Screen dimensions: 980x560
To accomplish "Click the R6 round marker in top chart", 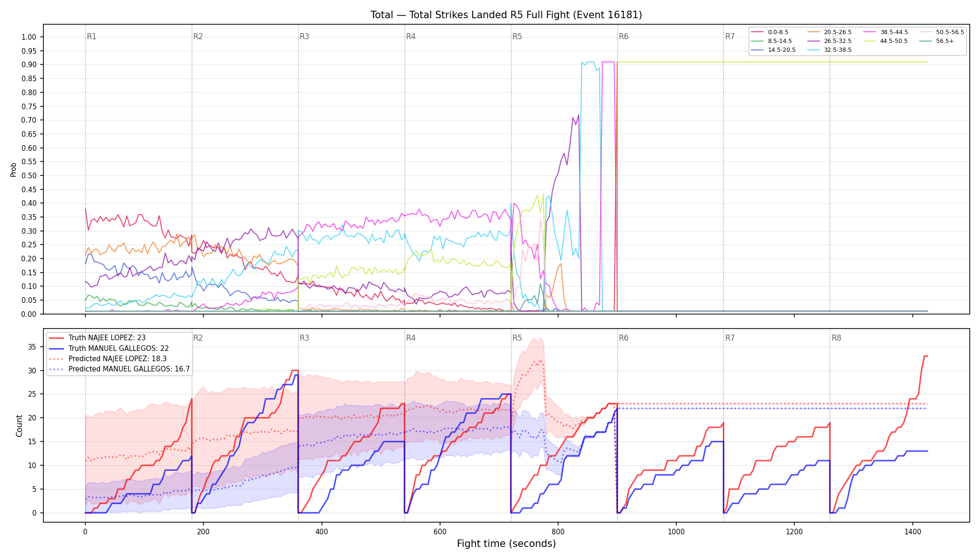I will point(623,36).
